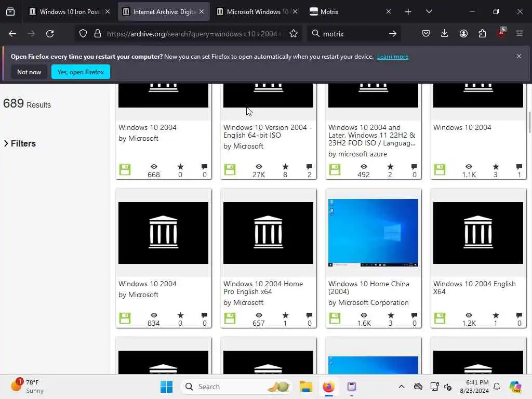The image size is (532, 399).
Task: Show hidden system tray icons
Action: pyautogui.click(x=402, y=387)
